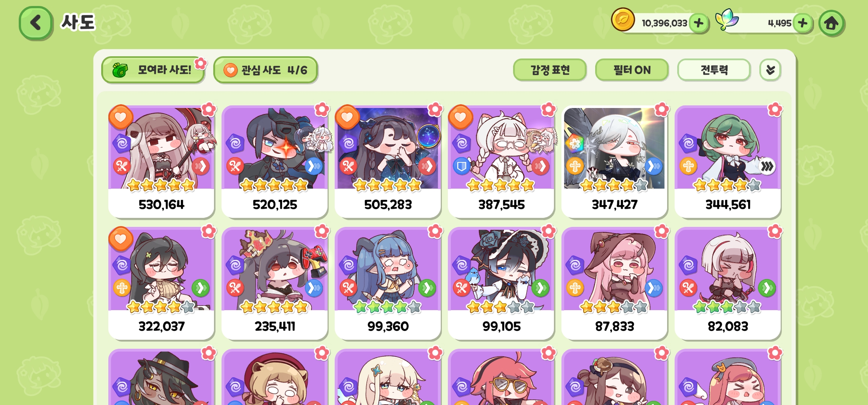Click the flower badge on 344,561 card
868x405 pixels.
click(775, 109)
